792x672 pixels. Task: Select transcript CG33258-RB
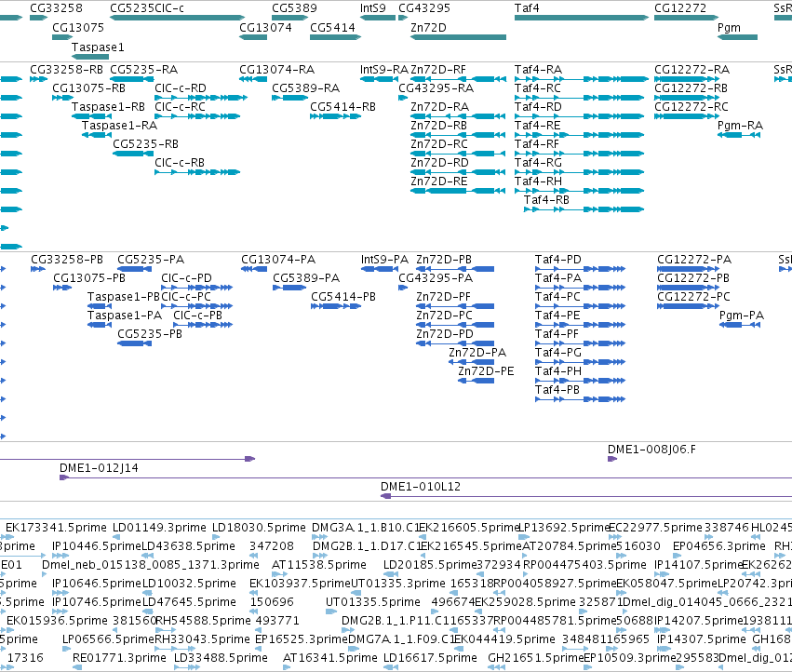tap(66, 69)
